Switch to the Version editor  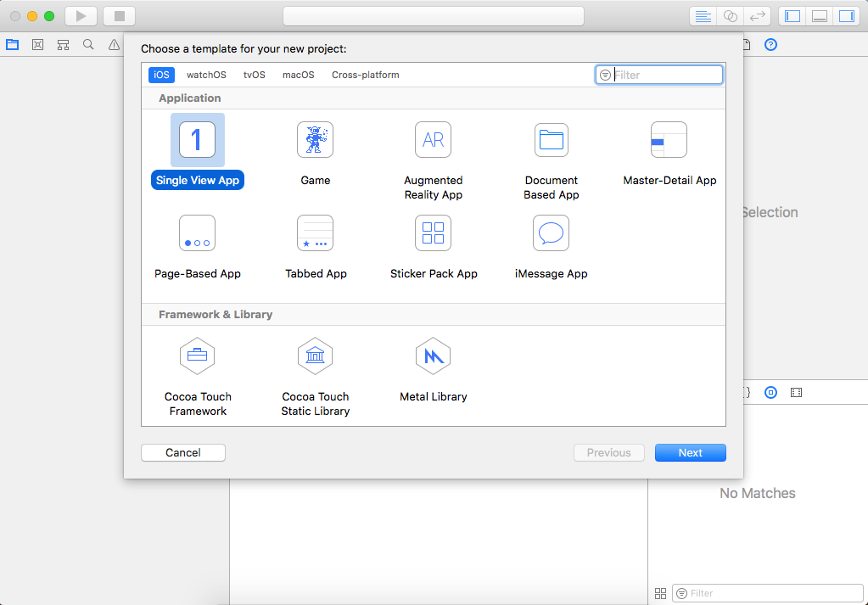click(x=758, y=16)
